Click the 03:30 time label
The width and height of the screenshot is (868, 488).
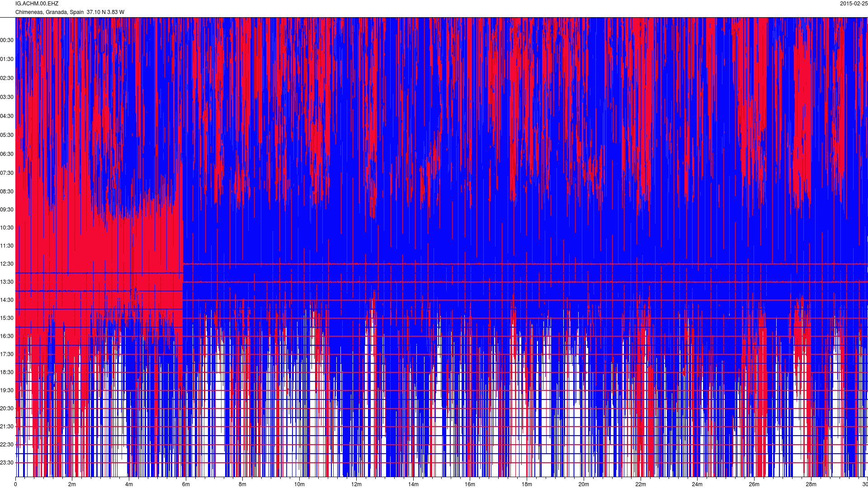pyautogui.click(x=7, y=97)
